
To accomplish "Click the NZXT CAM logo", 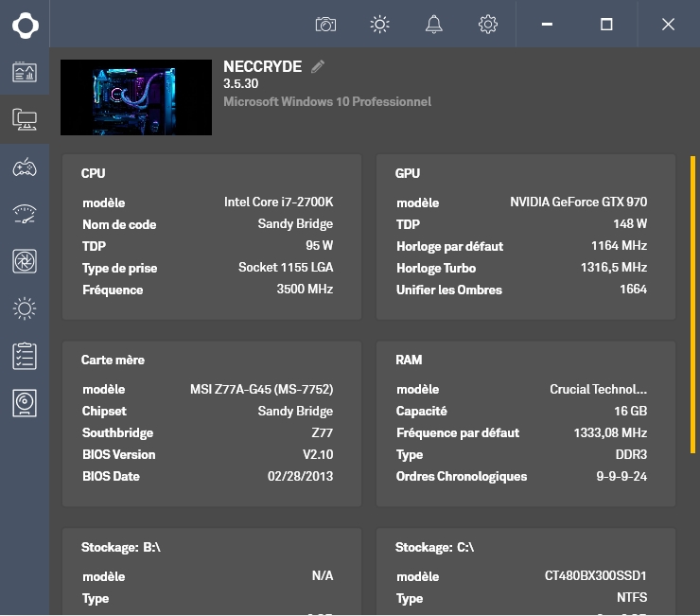I will tap(25, 25).
